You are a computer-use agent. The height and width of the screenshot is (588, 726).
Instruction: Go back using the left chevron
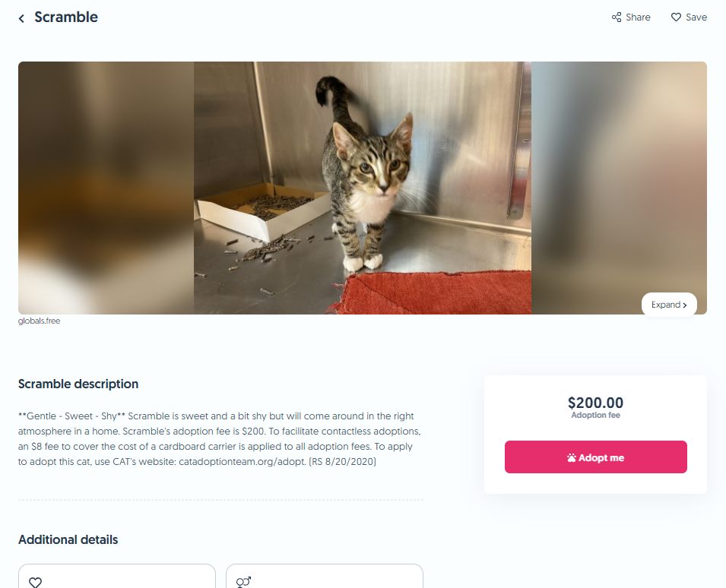[21, 18]
